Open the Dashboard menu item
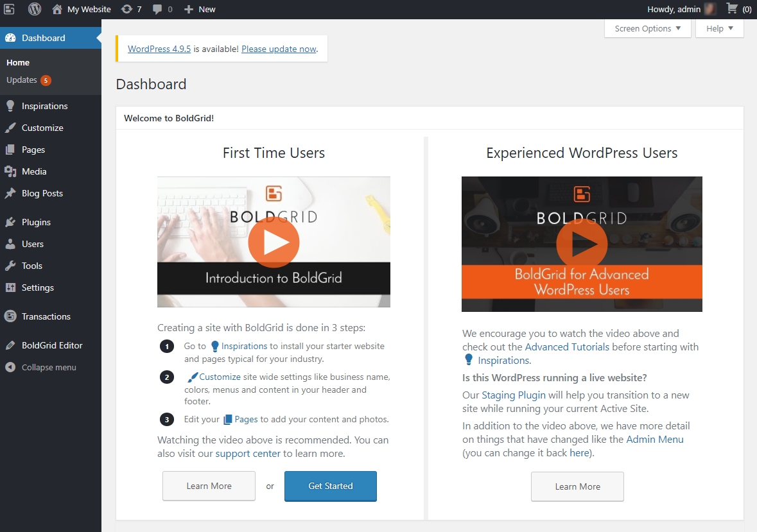 pos(51,38)
